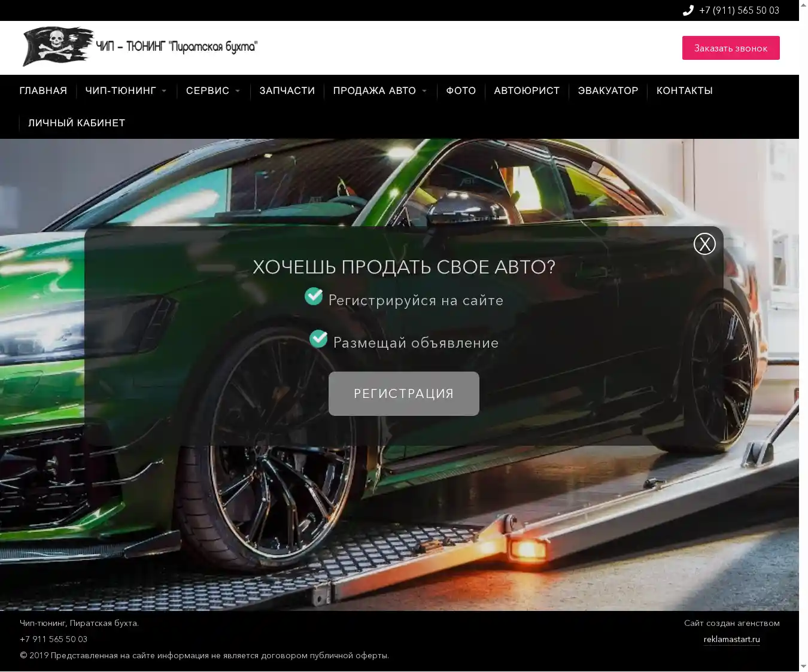Open the ЭВАКУАТОР menu item
This screenshot has width=808, height=672.
[x=607, y=90]
